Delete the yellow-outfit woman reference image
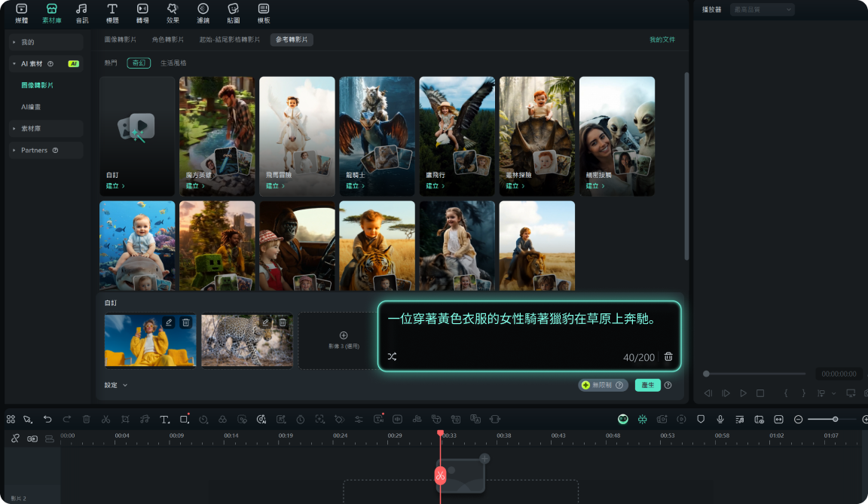Image resolution: width=868 pixels, height=504 pixels. [x=186, y=322]
